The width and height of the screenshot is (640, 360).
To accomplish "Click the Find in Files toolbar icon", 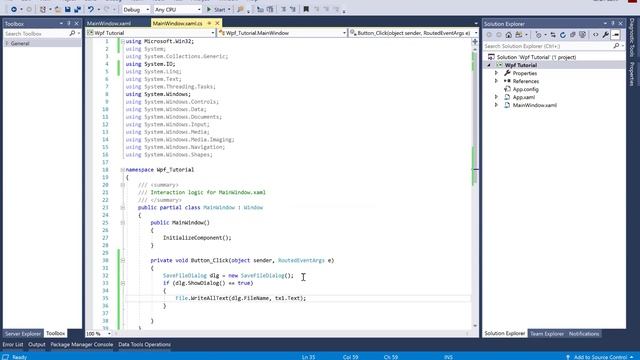I will click(240, 9).
